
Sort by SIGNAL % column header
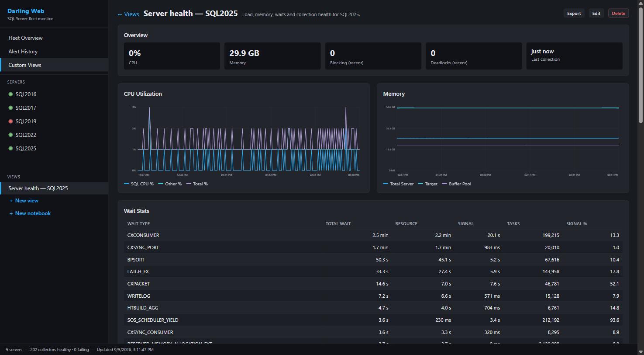(576, 224)
